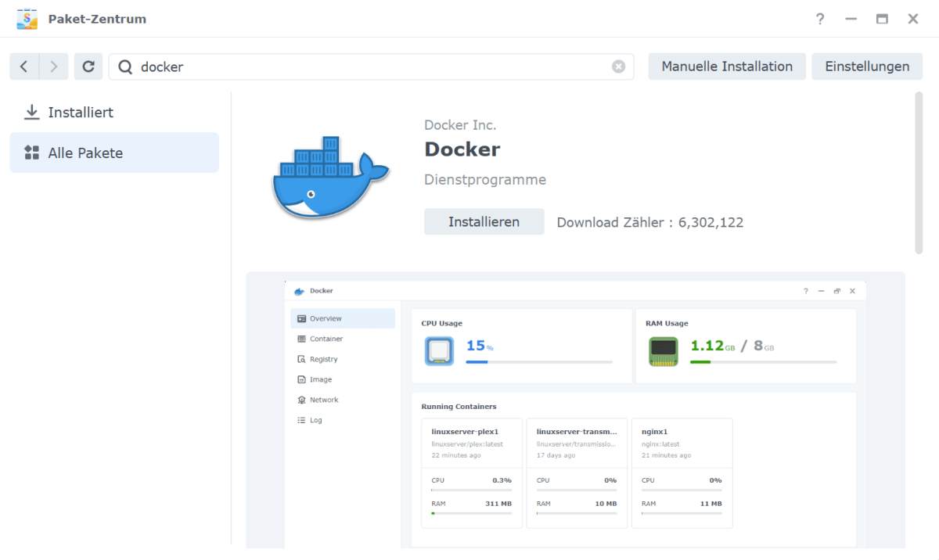Select the Alle Pakete category

click(114, 153)
